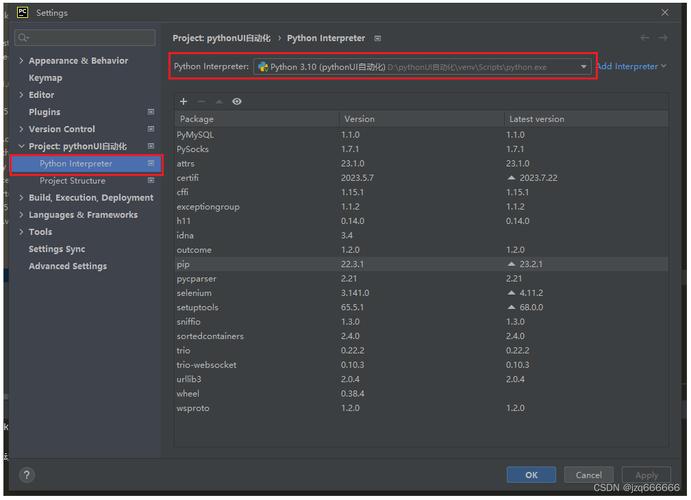Click the help question mark button

pos(27,475)
